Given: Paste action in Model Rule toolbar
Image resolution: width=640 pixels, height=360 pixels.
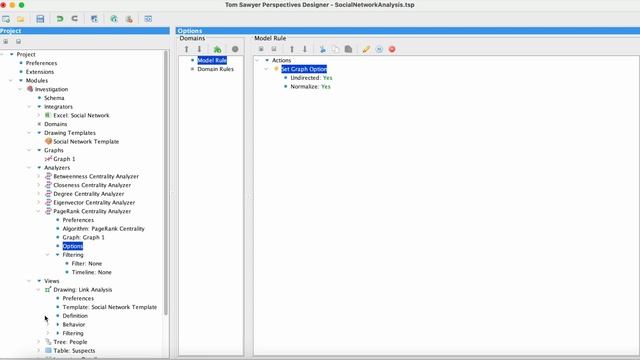Looking at the screenshot, I should 348,49.
